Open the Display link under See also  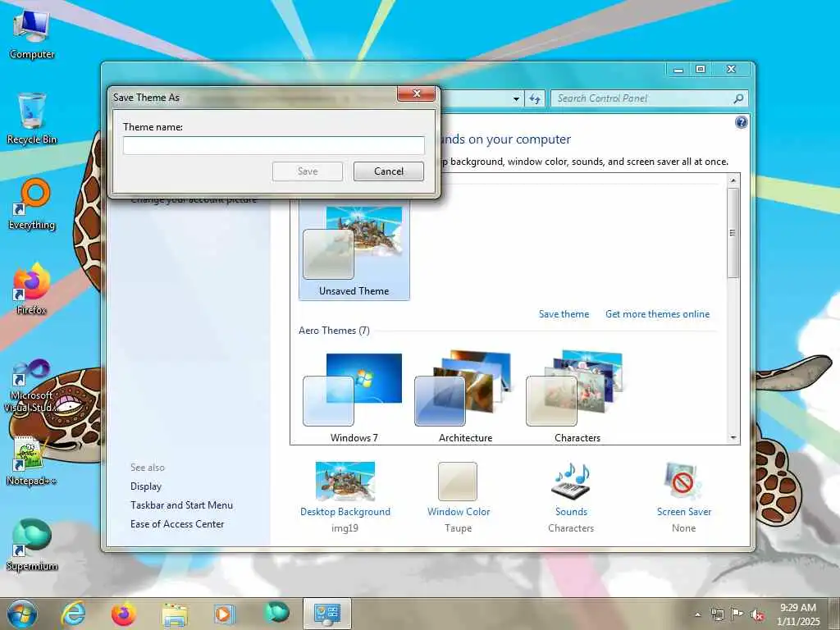tap(146, 486)
